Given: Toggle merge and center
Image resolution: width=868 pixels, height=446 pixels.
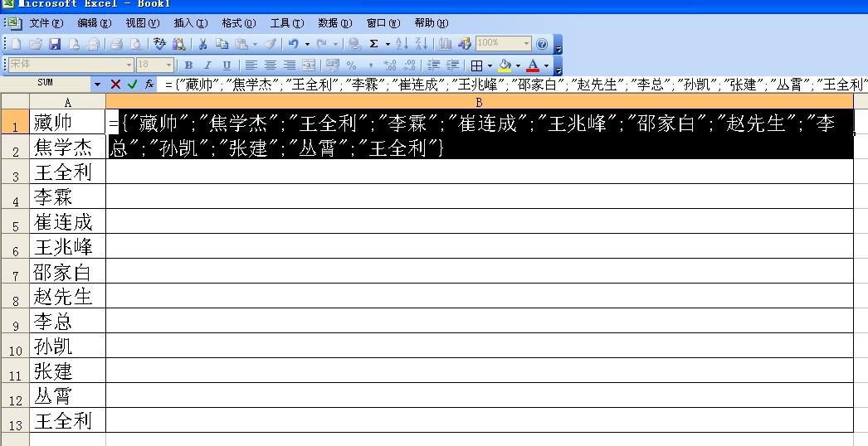Looking at the screenshot, I should (309, 65).
